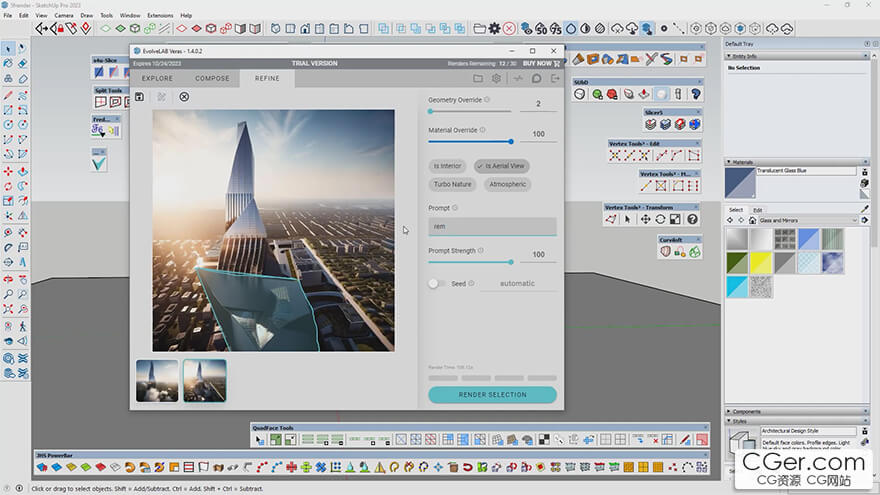Click the first Slicer5 icon
The height and width of the screenshot is (495, 880).
(x=650, y=124)
